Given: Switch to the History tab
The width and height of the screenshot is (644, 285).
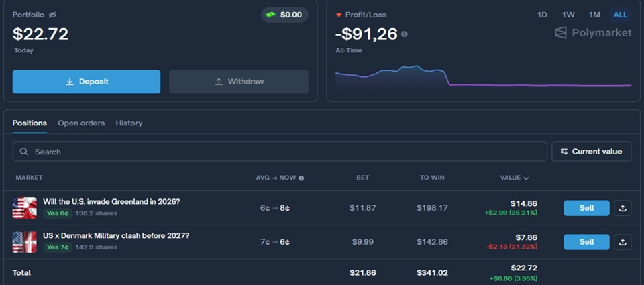Looking at the screenshot, I should pyautogui.click(x=129, y=123).
